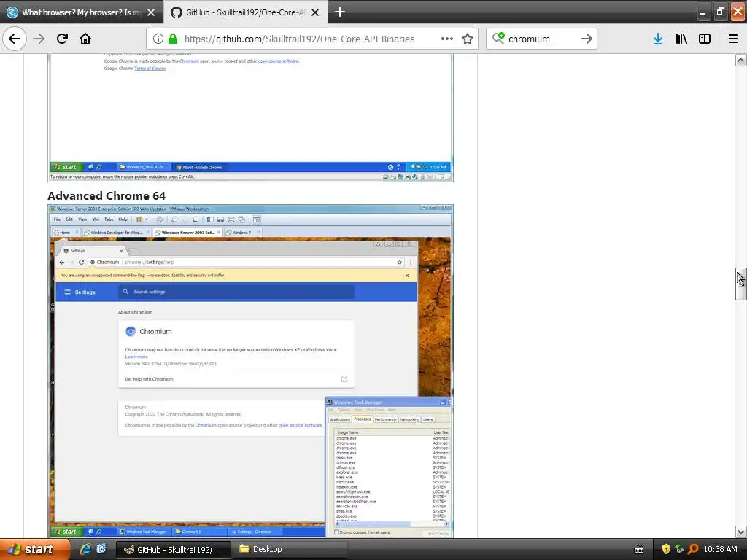The height and width of the screenshot is (560, 747).
Task: Reload the current GitHub page
Action: click(62, 39)
